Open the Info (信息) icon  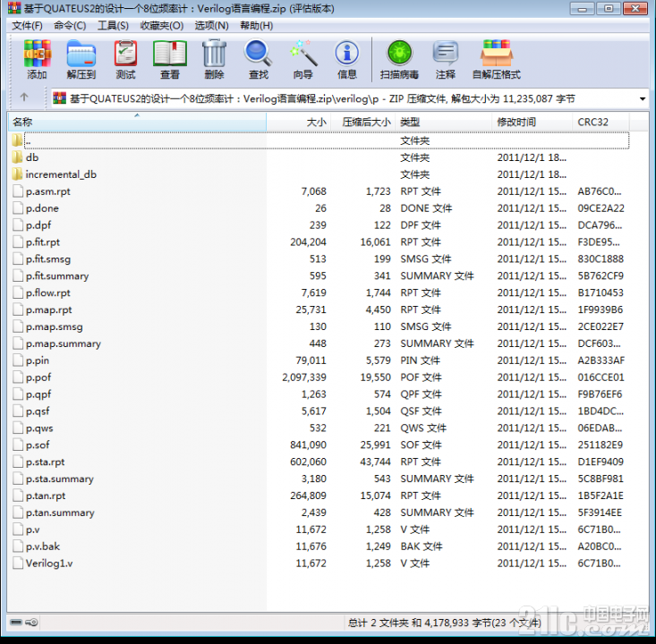tap(347, 58)
